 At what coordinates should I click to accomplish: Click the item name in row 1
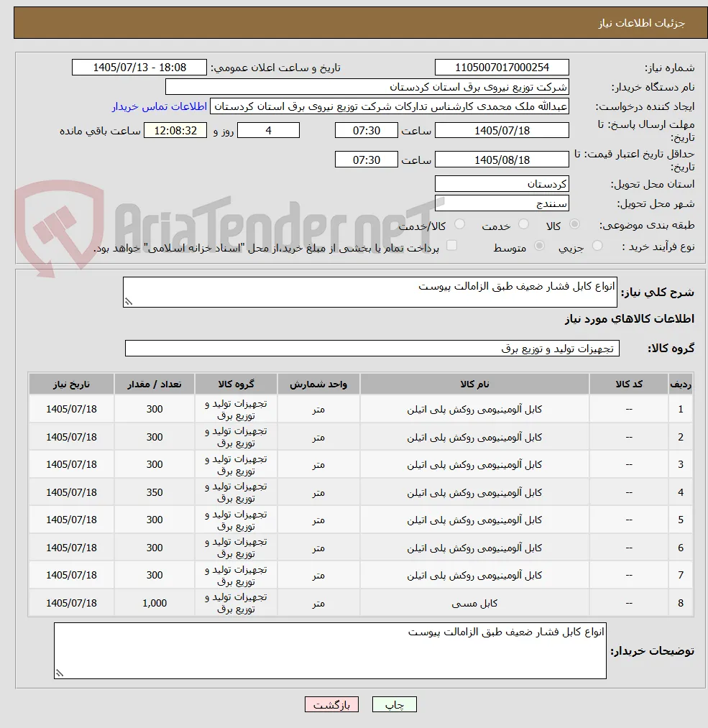[x=474, y=409]
